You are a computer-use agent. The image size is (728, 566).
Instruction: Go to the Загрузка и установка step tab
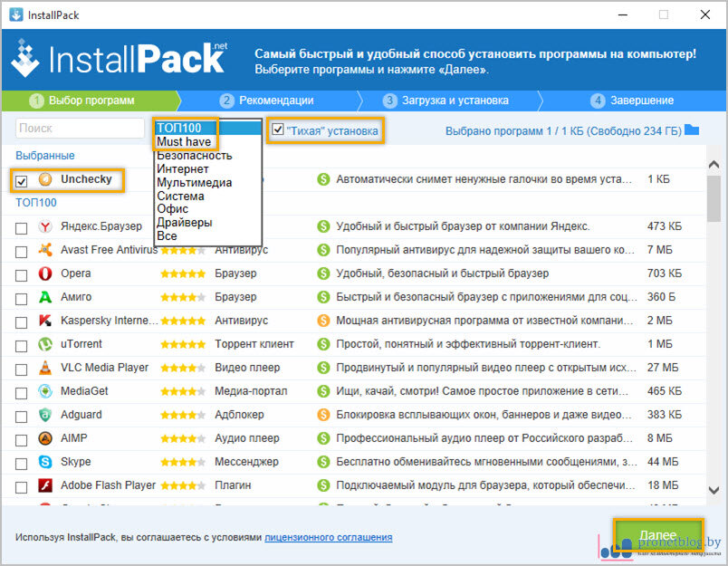pos(448,101)
